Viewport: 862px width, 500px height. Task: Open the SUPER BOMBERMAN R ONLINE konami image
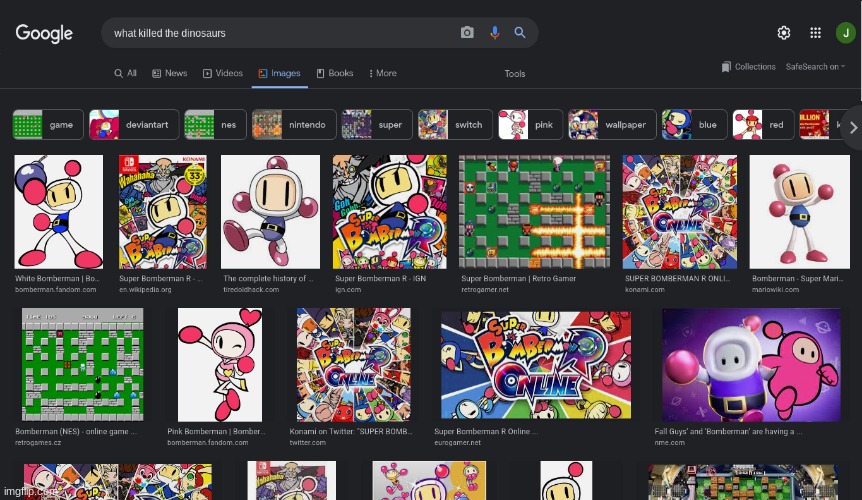pyautogui.click(x=679, y=212)
